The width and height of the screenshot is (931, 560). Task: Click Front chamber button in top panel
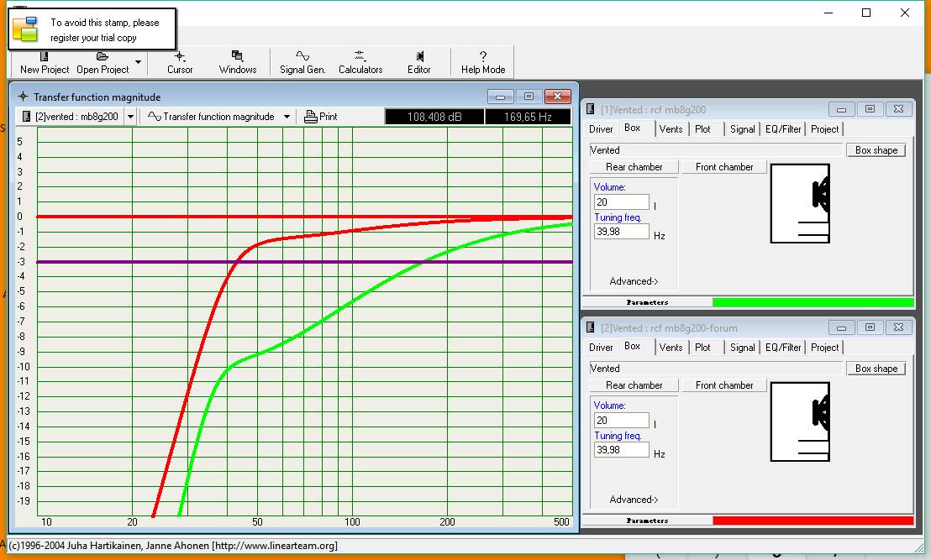click(724, 167)
